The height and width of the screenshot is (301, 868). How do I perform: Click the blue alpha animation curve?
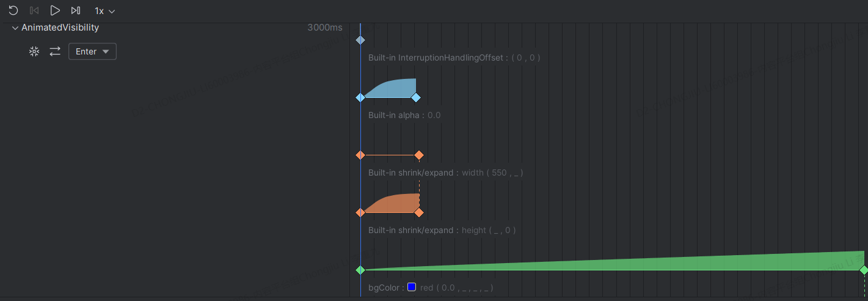394,89
